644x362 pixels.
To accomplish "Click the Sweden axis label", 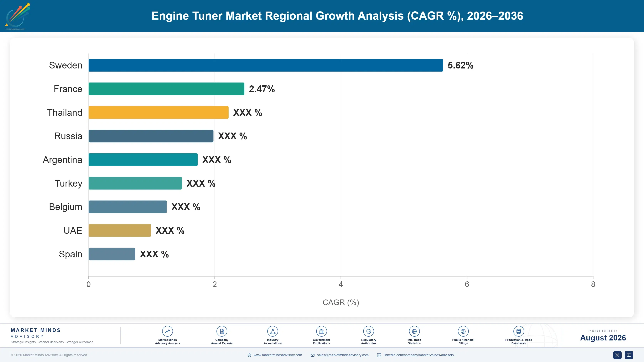I will [x=65, y=65].
